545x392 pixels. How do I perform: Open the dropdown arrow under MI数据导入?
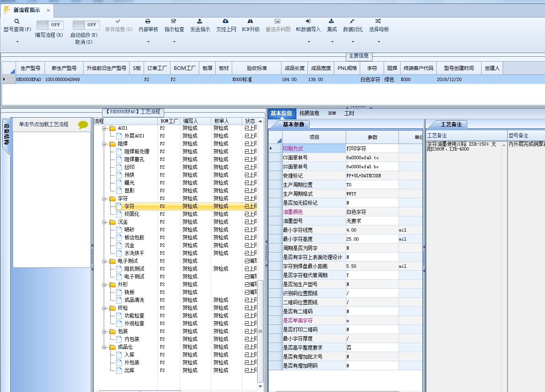pyautogui.click(x=309, y=42)
